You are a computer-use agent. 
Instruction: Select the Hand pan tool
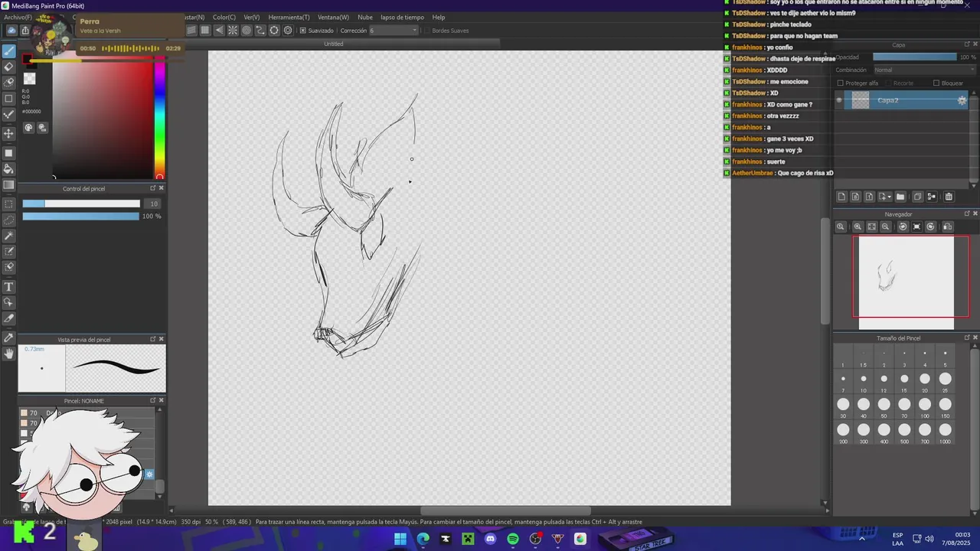click(9, 354)
